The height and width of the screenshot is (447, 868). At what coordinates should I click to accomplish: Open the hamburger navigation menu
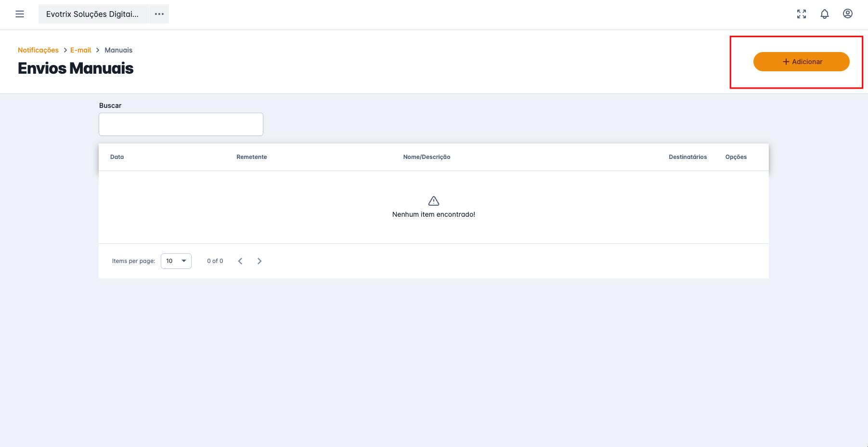coord(20,14)
